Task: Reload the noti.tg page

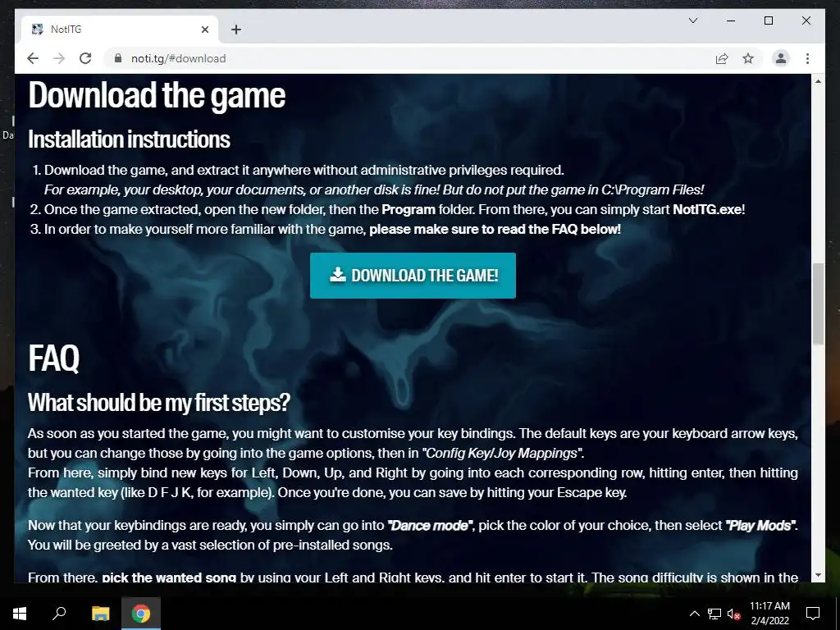Action: (85, 58)
